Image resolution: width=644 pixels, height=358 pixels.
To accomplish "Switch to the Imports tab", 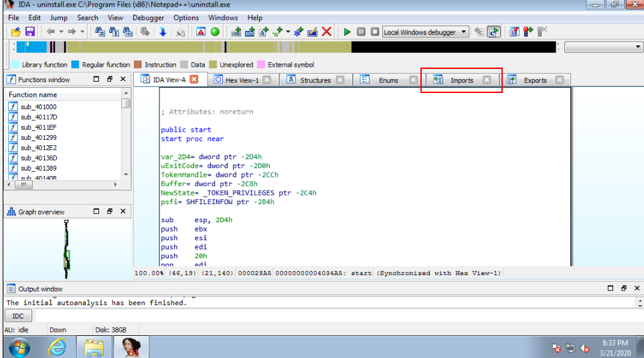I will 461,80.
